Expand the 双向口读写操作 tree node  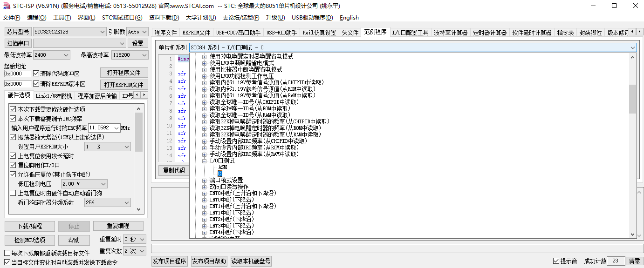(205, 187)
